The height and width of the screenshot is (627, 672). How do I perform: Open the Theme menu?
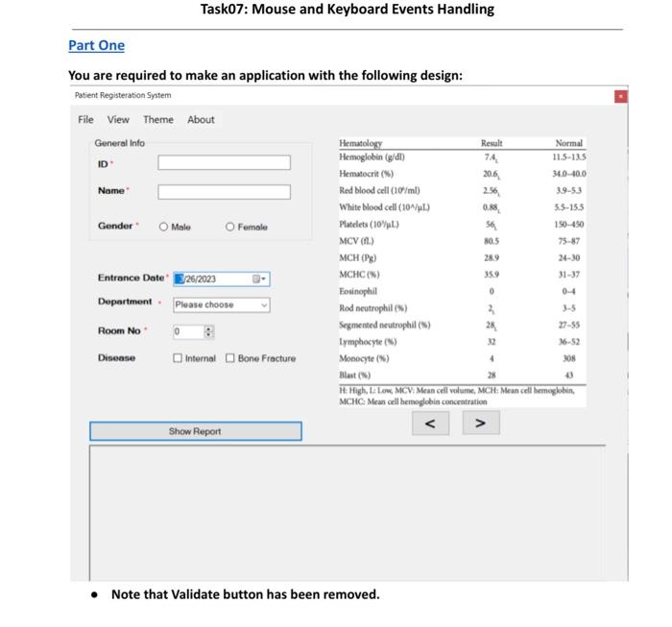click(158, 120)
